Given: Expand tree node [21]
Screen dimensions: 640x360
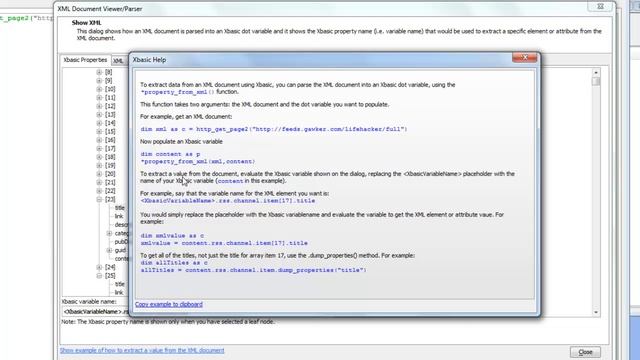Looking at the screenshot, I should 99,182.
